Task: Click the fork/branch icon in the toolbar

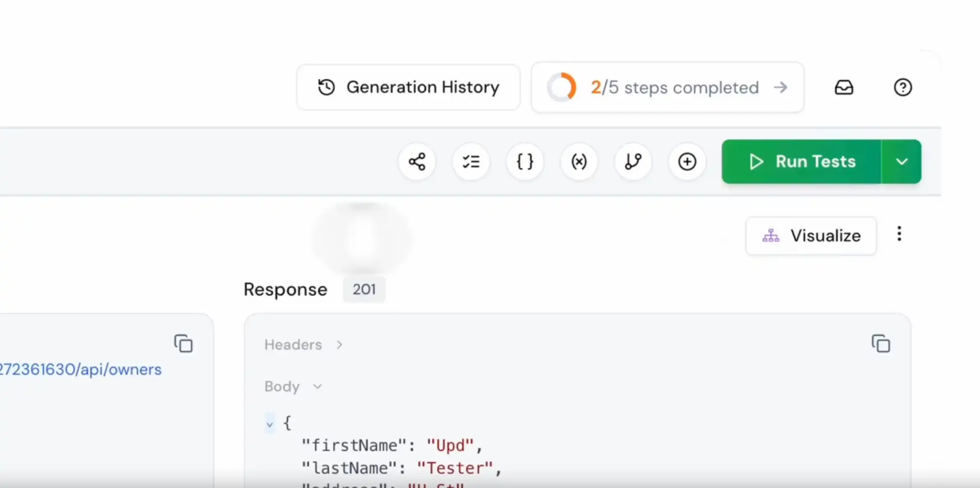Action: [x=633, y=161]
